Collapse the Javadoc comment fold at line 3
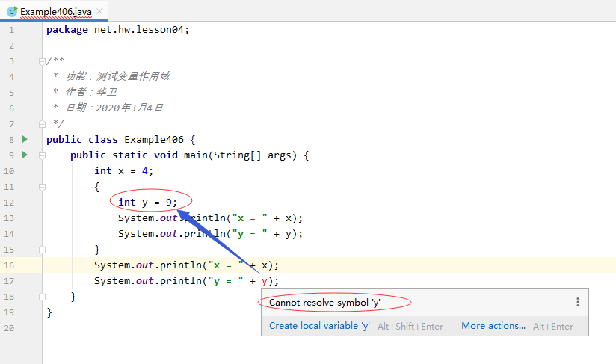The width and height of the screenshot is (616, 364). click(x=42, y=61)
